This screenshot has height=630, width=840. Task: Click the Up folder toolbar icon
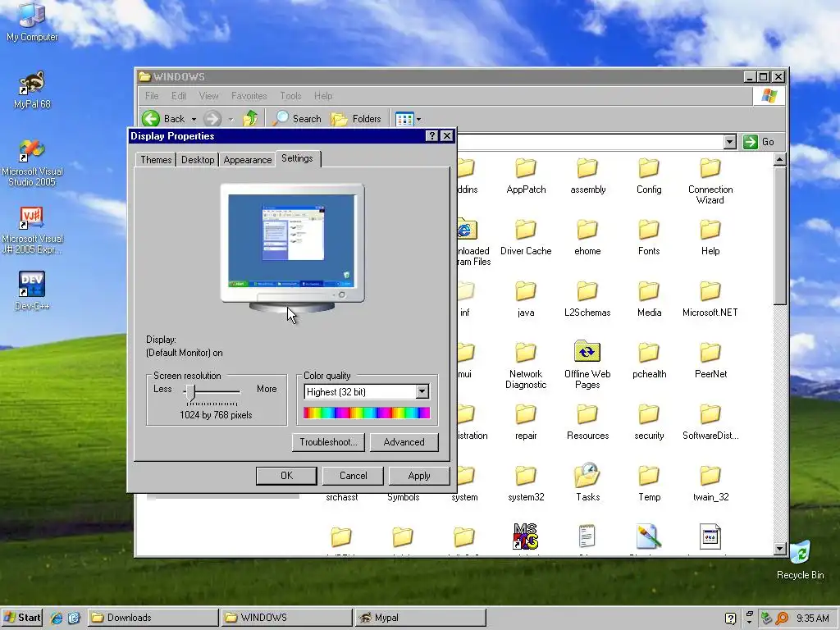[x=250, y=118]
